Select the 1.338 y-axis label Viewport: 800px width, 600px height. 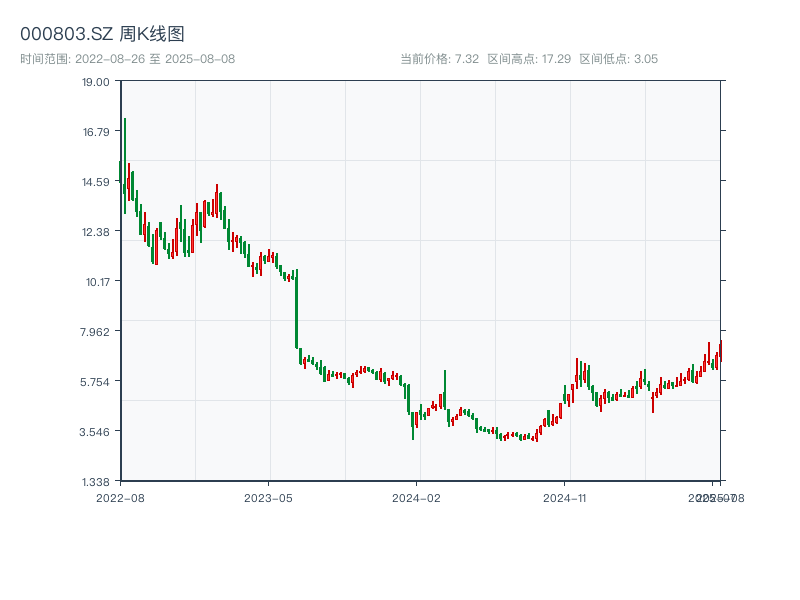coord(95,481)
